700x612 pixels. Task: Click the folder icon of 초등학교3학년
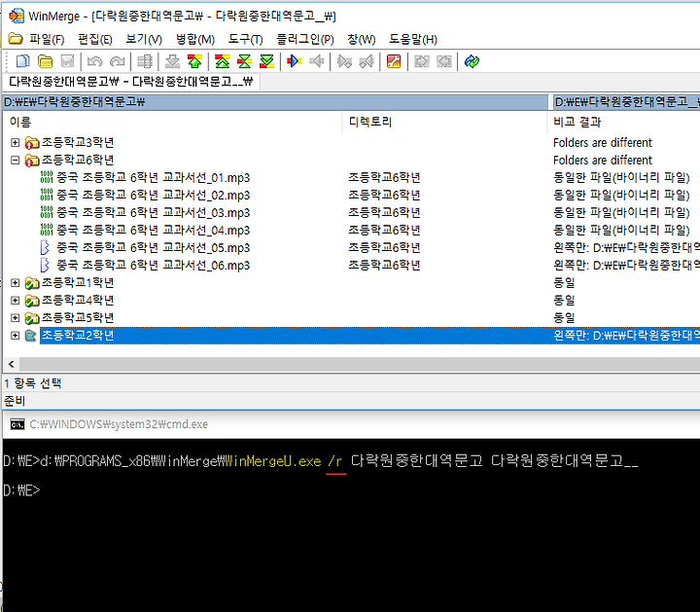click(x=32, y=143)
